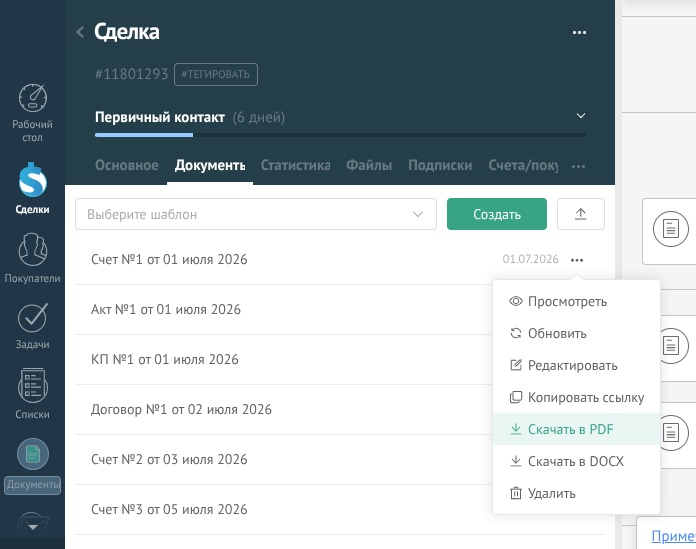Open the mail icon at the sidebar bottom

(x=32, y=524)
